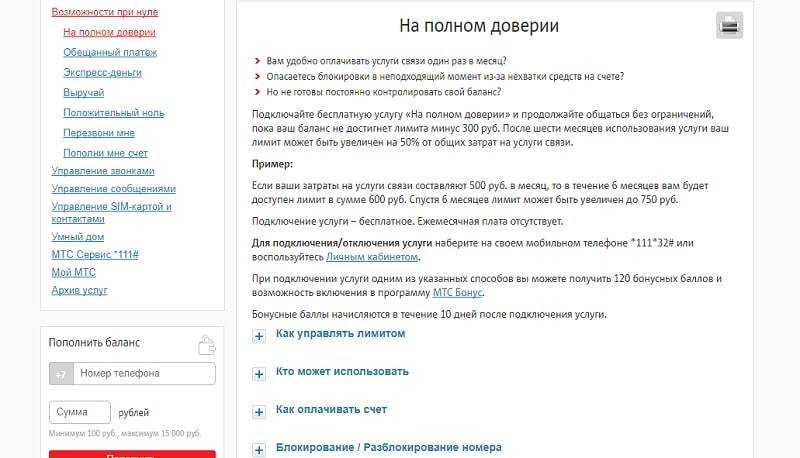Screen dimensions: 800x458
Task: Expand the Как оплачивать счет section
Action: click(x=259, y=412)
